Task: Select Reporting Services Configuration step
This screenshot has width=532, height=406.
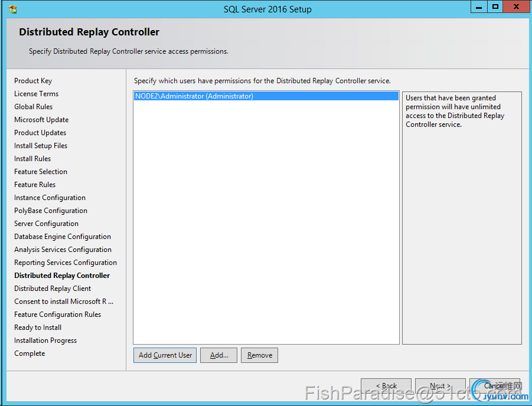Action: coord(66,263)
